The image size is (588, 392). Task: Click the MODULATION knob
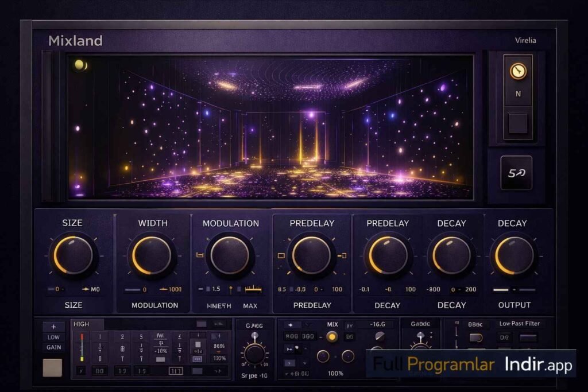point(230,255)
